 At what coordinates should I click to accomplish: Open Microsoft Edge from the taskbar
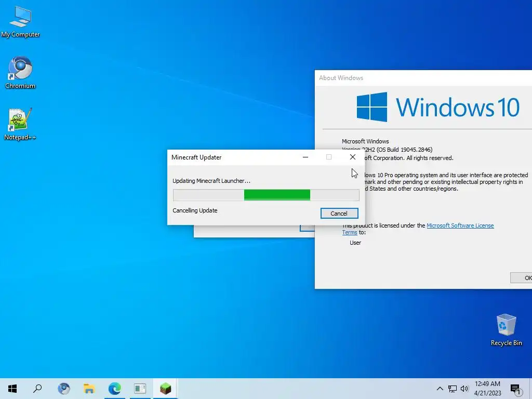(x=115, y=389)
